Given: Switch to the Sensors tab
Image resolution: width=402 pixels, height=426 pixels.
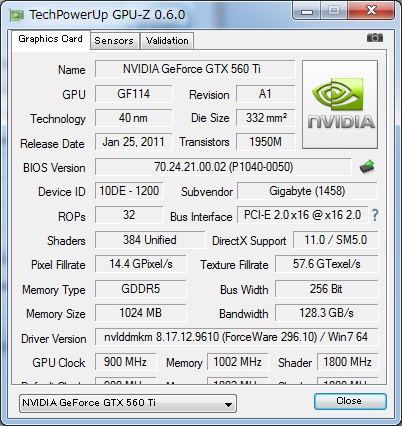Looking at the screenshot, I should tap(114, 41).
